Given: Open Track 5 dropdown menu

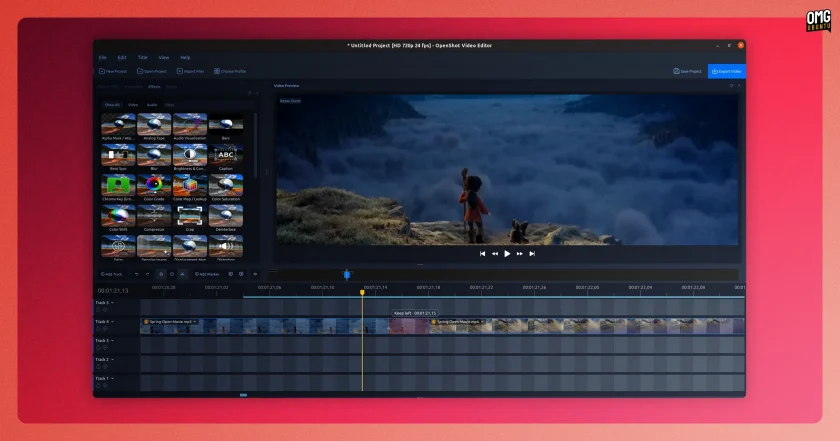Looking at the screenshot, I should [112, 303].
